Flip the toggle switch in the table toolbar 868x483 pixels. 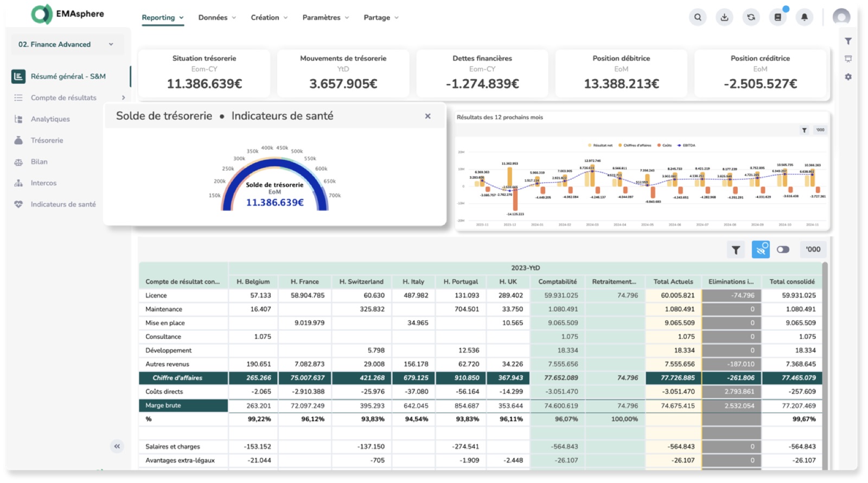click(x=783, y=250)
